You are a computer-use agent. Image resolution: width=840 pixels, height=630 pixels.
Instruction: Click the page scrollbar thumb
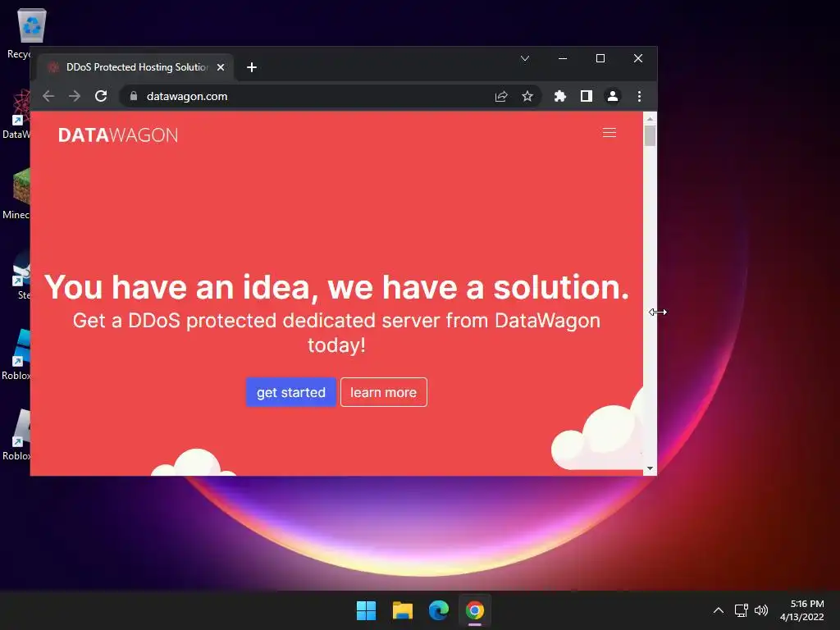click(x=650, y=135)
